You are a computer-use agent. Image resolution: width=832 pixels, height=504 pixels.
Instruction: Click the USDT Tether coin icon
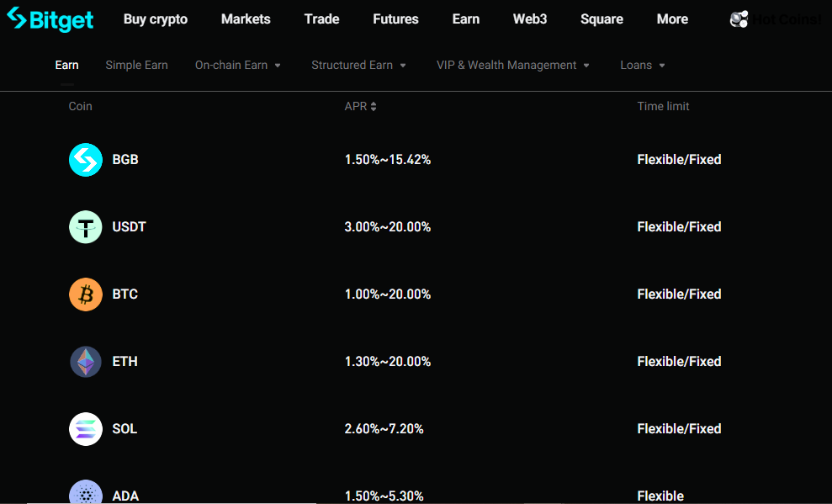[85, 226]
